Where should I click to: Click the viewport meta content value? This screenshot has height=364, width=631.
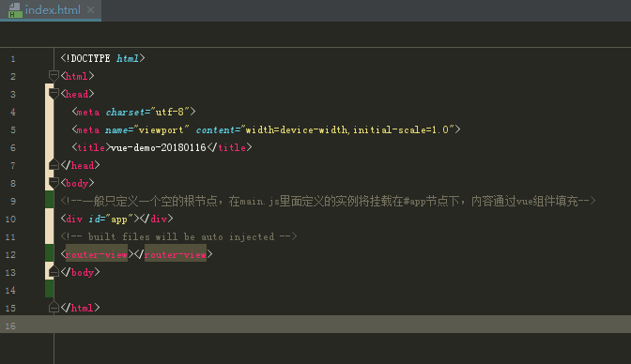coord(348,129)
